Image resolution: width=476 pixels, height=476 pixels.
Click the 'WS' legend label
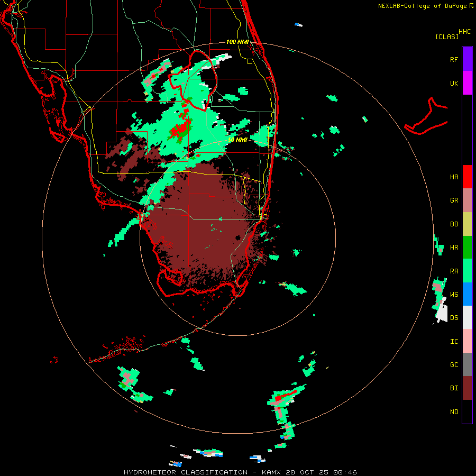454,295
